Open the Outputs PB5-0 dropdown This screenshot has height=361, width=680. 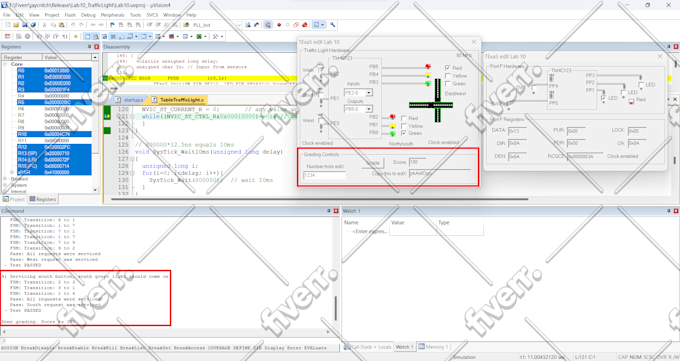pyautogui.click(x=369, y=109)
